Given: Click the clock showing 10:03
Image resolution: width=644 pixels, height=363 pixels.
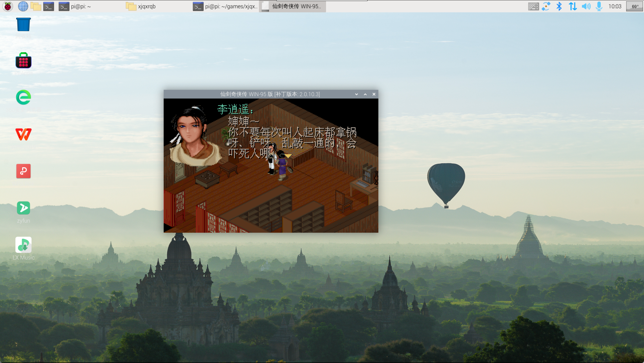Looking at the screenshot, I should pyautogui.click(x=615, y=6).
